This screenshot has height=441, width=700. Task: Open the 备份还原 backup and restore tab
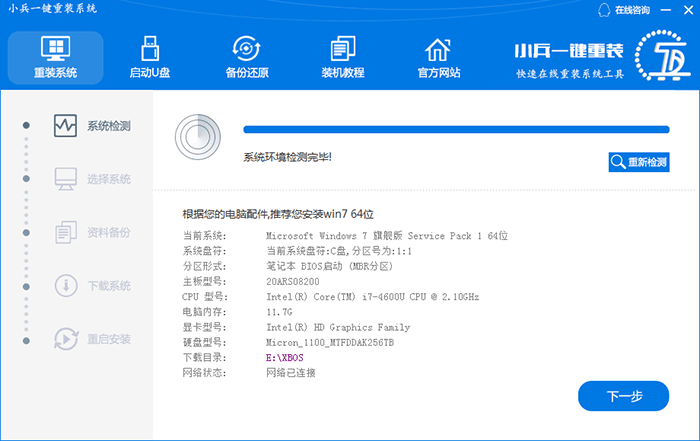click(246, 57)
